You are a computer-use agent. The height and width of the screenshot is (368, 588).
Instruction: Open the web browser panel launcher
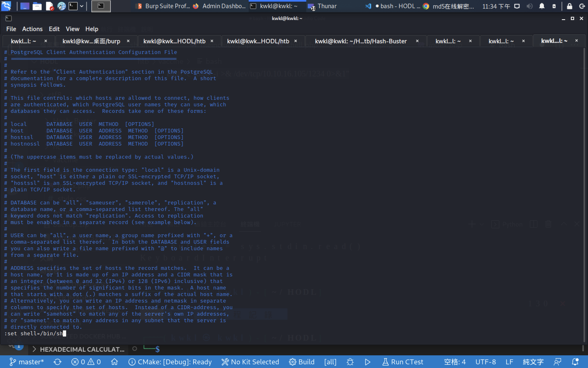pos(61,6)
